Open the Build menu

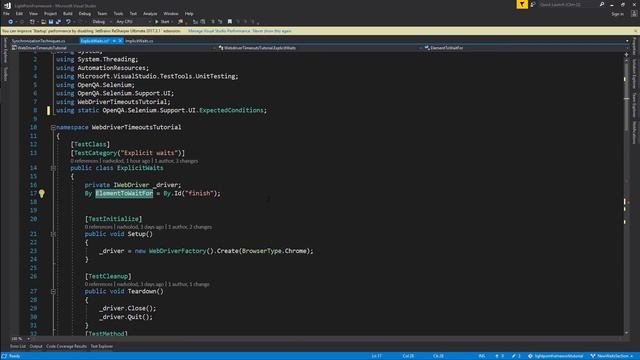click(68, 14)
